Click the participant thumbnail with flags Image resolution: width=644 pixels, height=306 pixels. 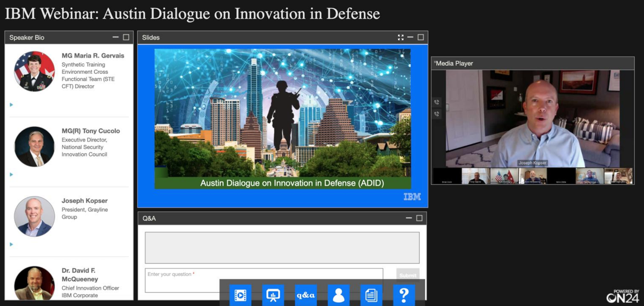coord(504,176)
